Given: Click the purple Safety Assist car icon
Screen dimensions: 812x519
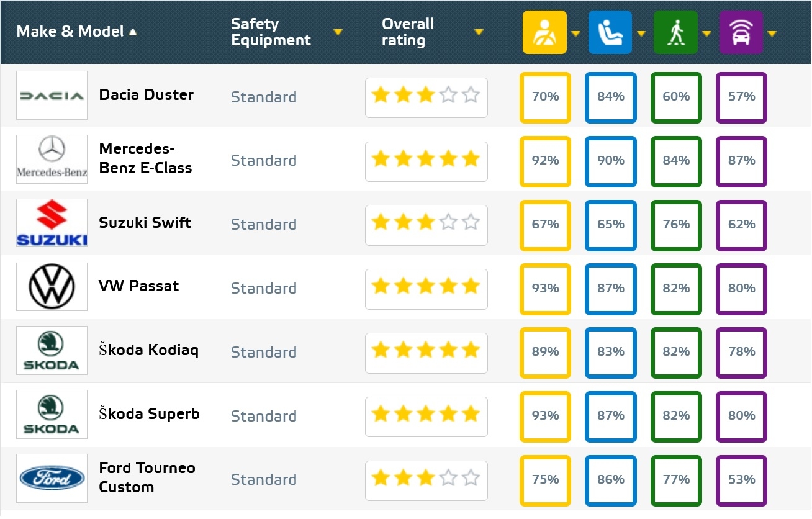Looking at the screenshot, I should (741, 32).
